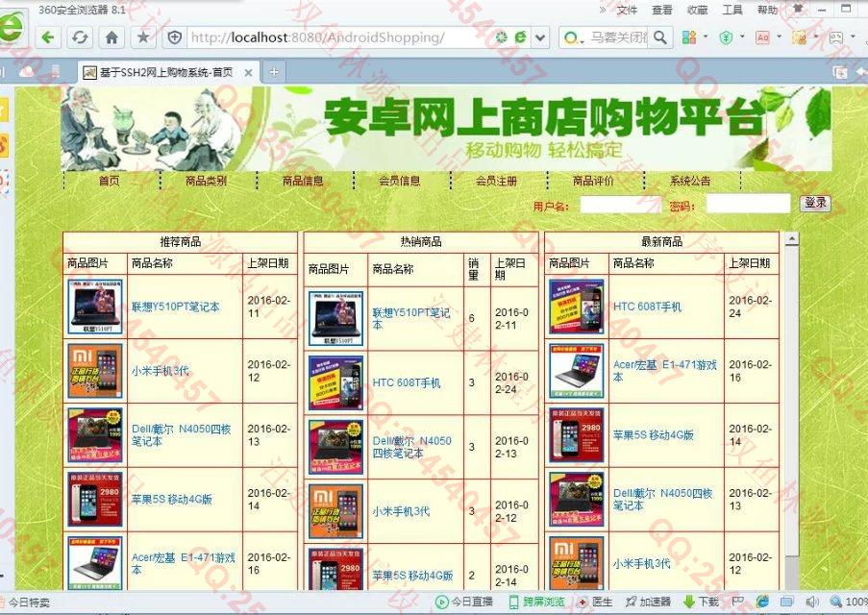Click the 密码 input field

[749, 203]
